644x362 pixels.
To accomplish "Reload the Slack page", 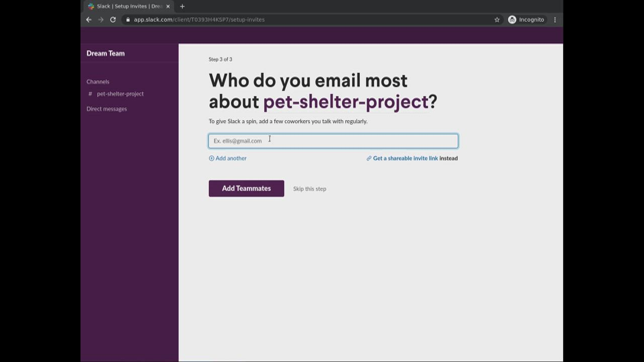I will (113, 20).
